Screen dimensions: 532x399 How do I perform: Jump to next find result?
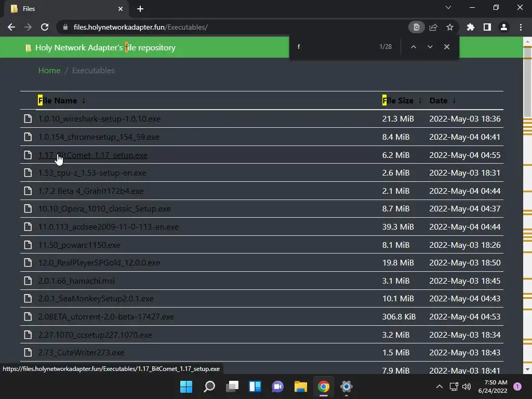(430, 47)
